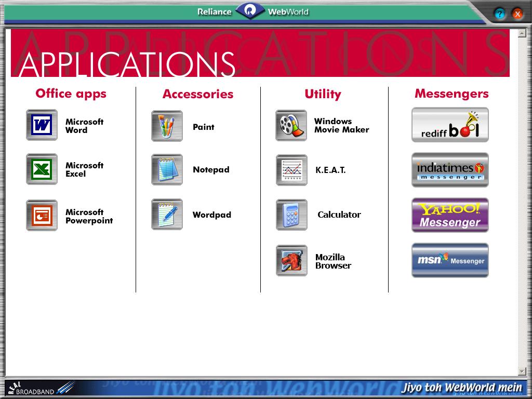This screenshot has height=399, width=532.
Task: Click the scrollbar down arrow
Action: [x=522, y=371]
